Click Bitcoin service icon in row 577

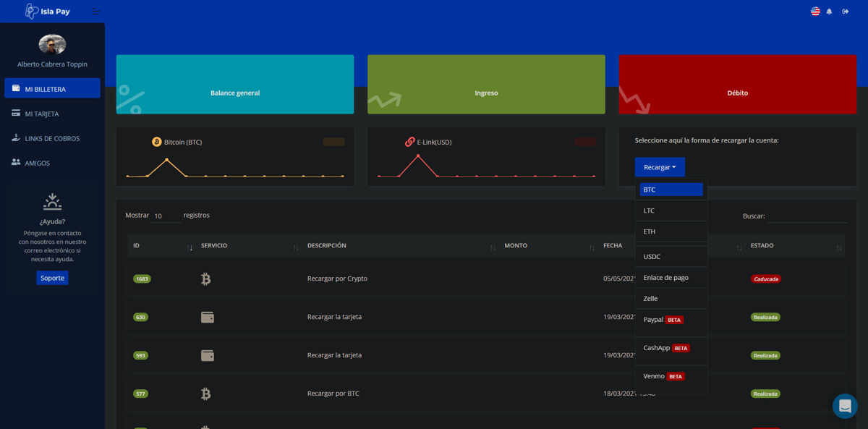[206, 394]
